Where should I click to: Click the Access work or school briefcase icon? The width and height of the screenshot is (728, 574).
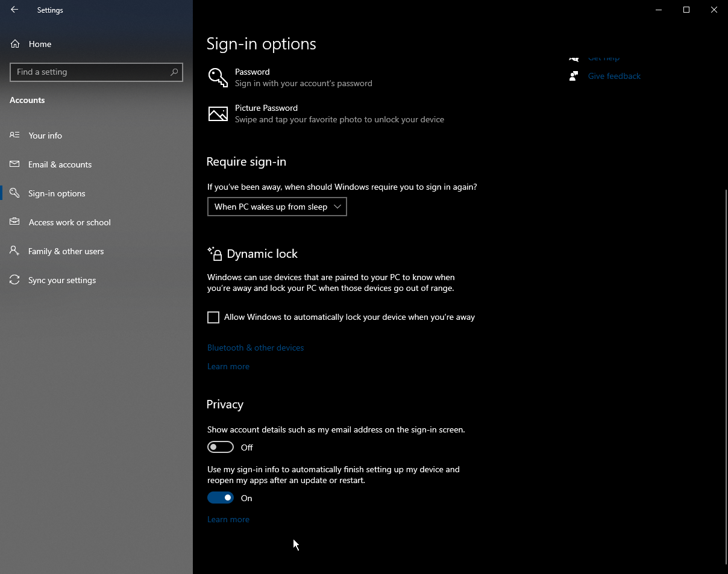coord(14,222)
